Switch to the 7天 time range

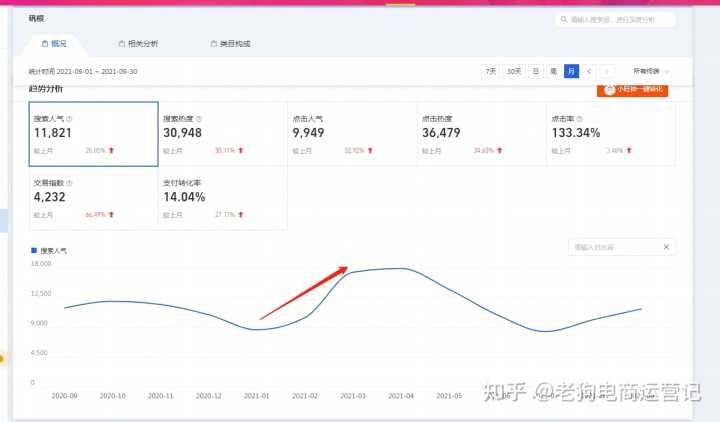tap(490, 71)
